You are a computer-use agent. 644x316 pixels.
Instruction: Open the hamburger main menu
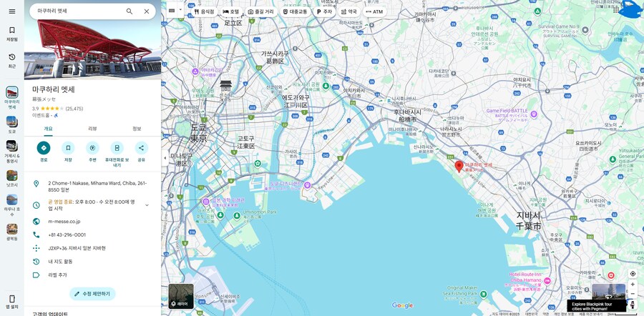12,11
